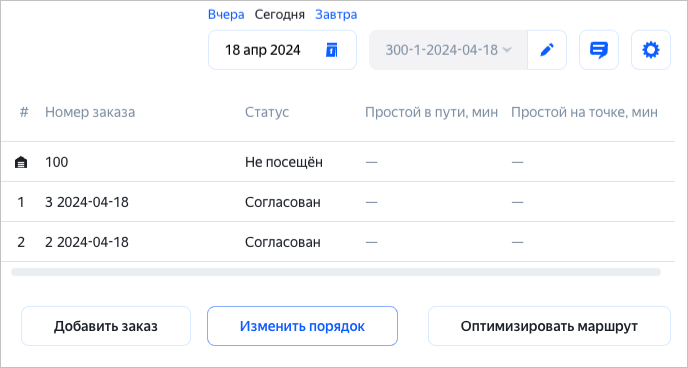
Task: Click the Номер заказа column header
Action: (x=90, y=112)
